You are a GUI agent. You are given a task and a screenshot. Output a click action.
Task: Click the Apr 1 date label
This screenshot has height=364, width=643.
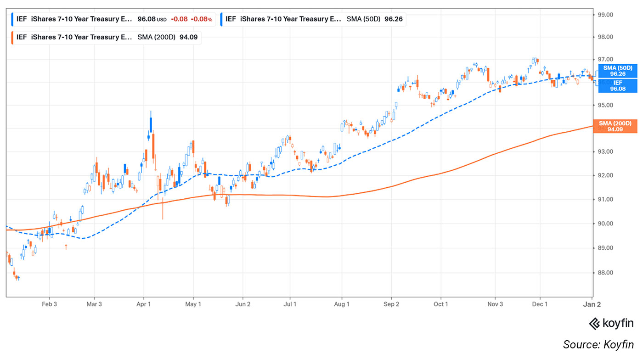click(x=144, y=304)
